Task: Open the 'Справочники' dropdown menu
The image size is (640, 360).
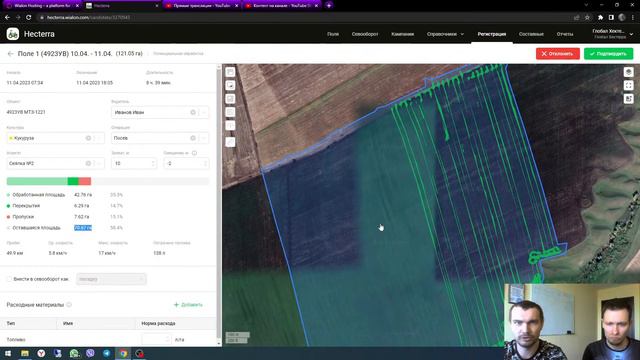Action: tap(445, 34)
